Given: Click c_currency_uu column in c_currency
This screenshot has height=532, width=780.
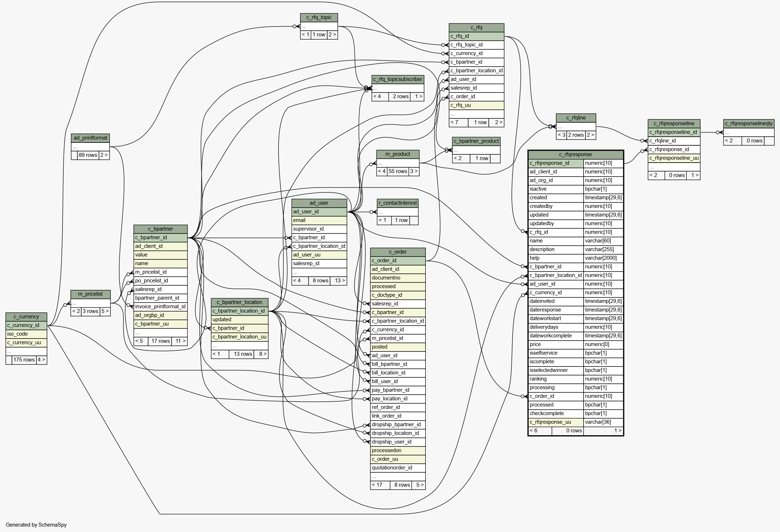Looking at the screenshot, I should point(26,343).
